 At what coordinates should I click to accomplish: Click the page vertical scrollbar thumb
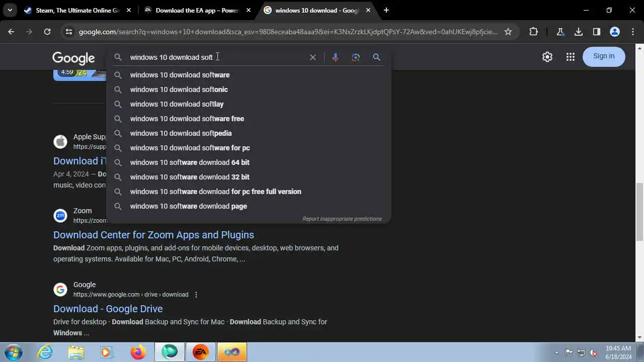(639, 212)
